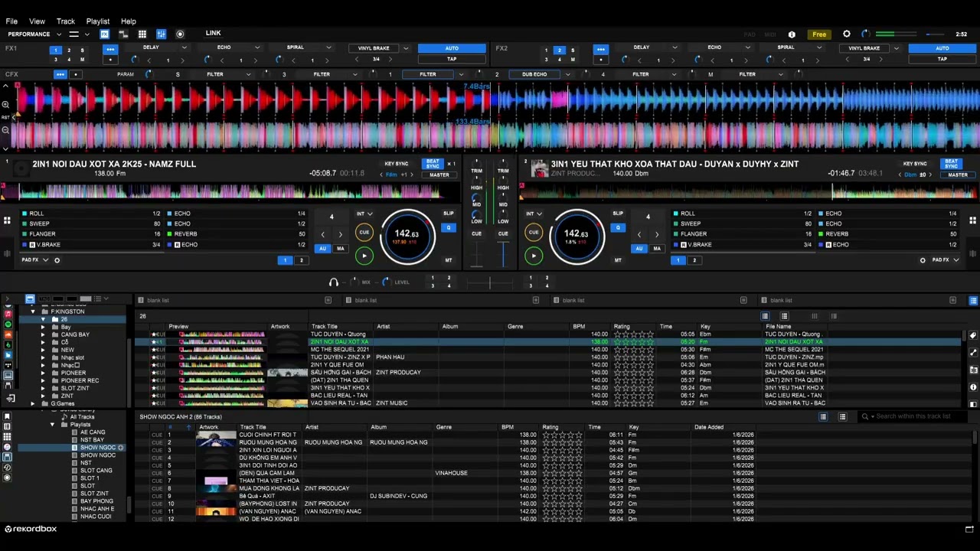Viewport: 980px width, 551px height.
Task: Open the Track menu
Action: pos(66,21)
